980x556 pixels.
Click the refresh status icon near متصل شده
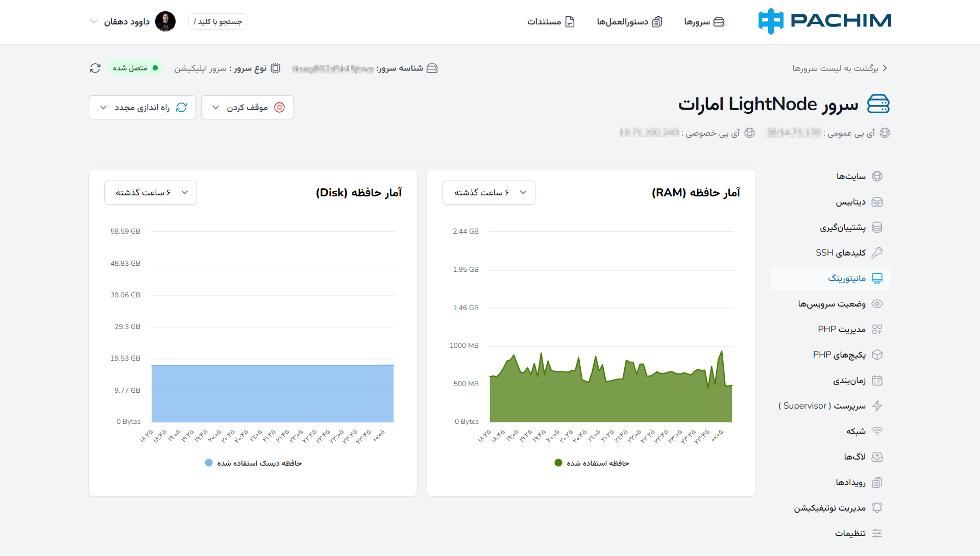point(95,68)
